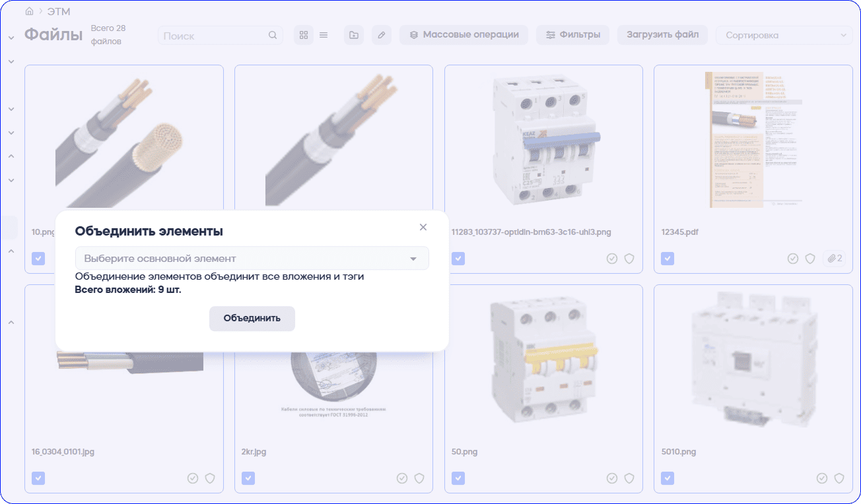861x504 pixels.
Task: Click the search magnifier icon
Action: click(273, 36)
